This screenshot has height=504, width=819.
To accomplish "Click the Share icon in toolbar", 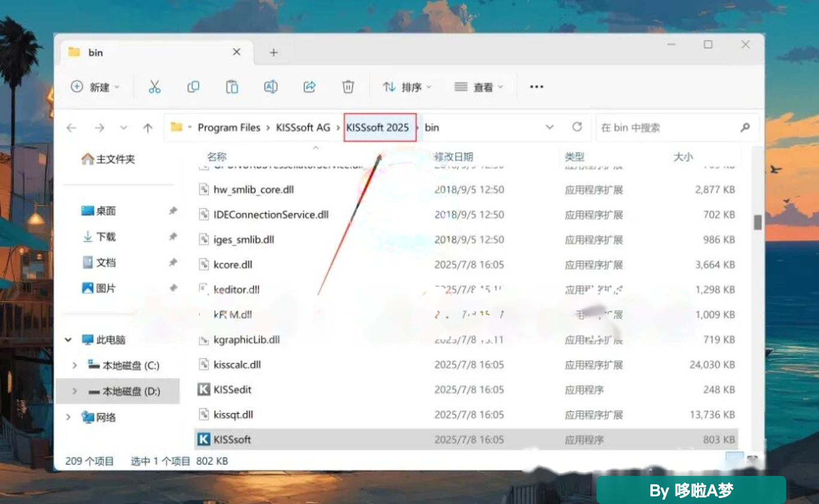I will pos(309,87).
